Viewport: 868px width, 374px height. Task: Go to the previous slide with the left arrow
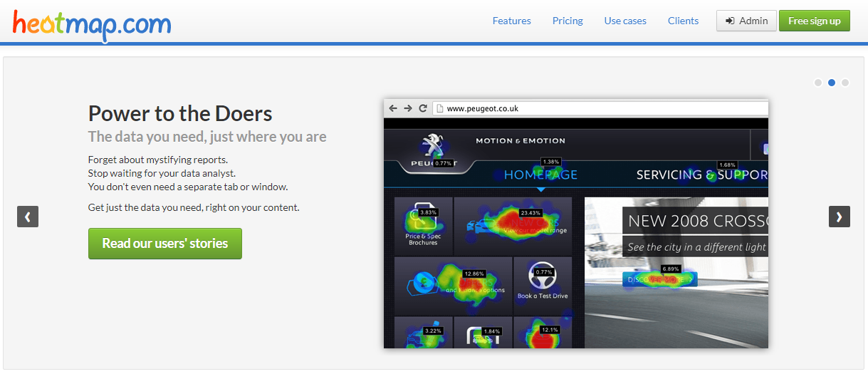(x=28, y=217)
